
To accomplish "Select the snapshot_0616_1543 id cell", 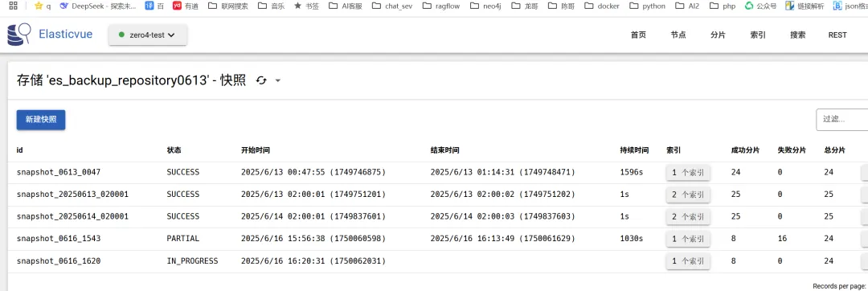I will 59,239.
